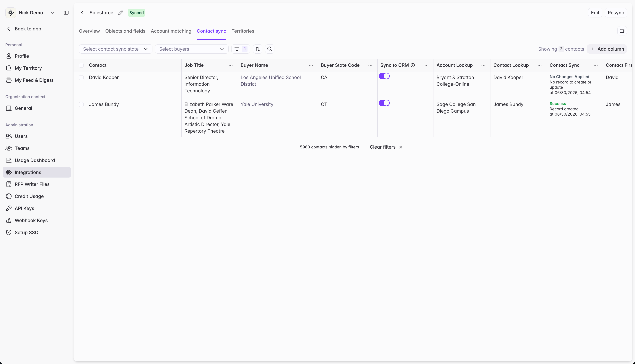The width and height of the screenshot is (635, 364).
Task: Open Buyer State Code column options menu
Action: coord(370,65)
